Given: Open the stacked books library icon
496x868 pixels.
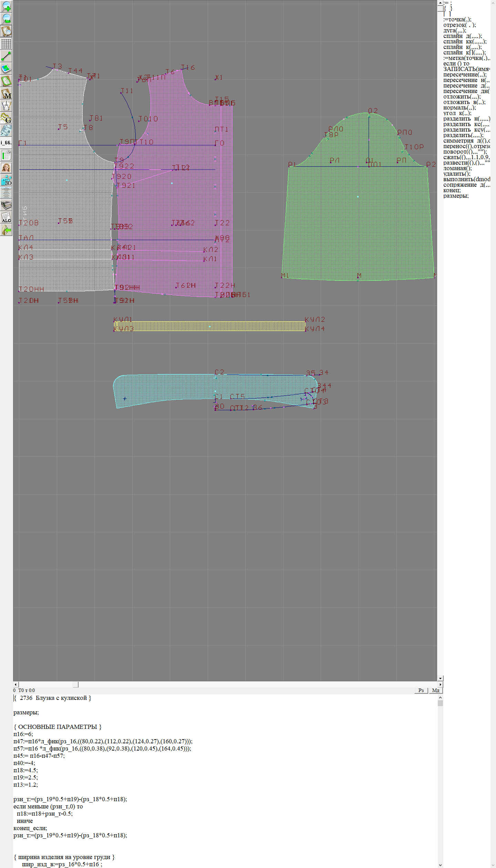Looking at the screenshot, I should [6, 205].
